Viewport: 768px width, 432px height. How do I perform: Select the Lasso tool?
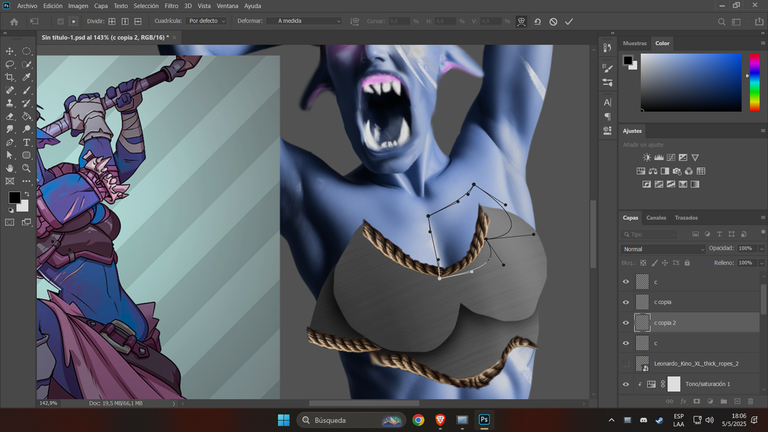(10, 64)
